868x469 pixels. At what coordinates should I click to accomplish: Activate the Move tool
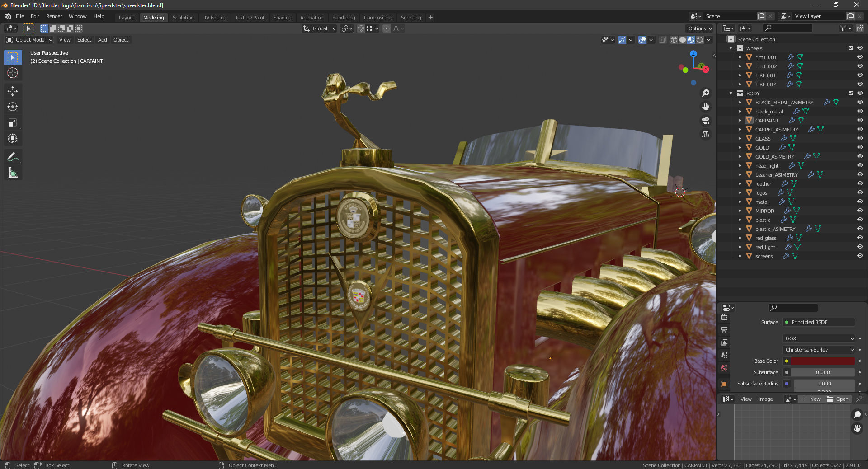[x=13, y=91]
